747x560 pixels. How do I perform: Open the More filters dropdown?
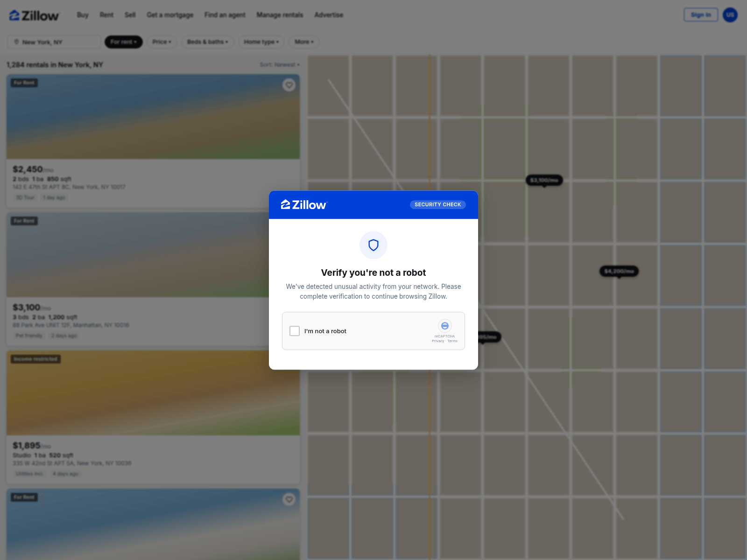point(304,42)
